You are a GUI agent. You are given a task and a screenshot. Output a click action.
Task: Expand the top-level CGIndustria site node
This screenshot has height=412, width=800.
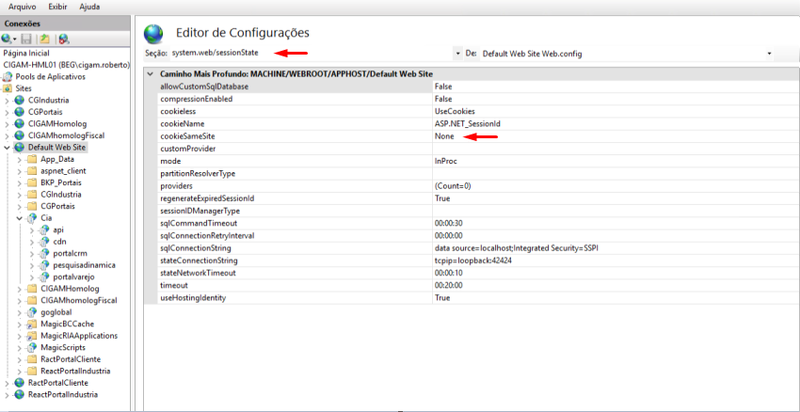point(7,100)
